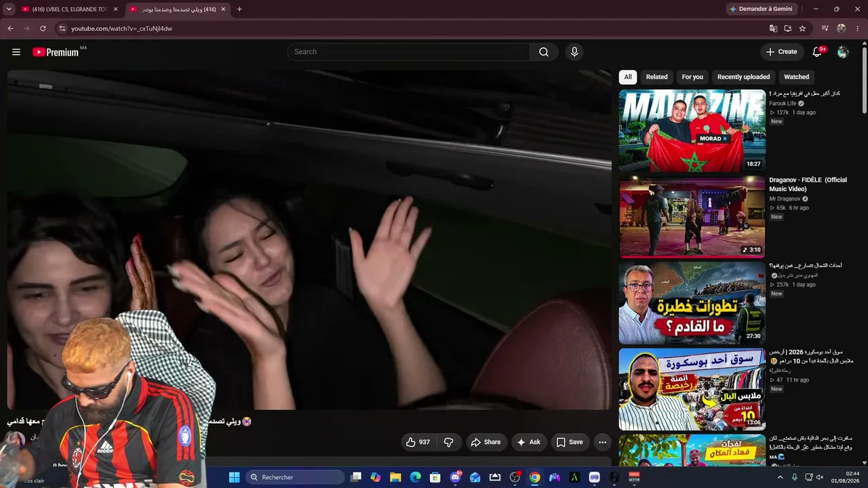Like the video with 937 likes
The width and height of the screenshot is (868, 488).
click(x=418, y=442)
